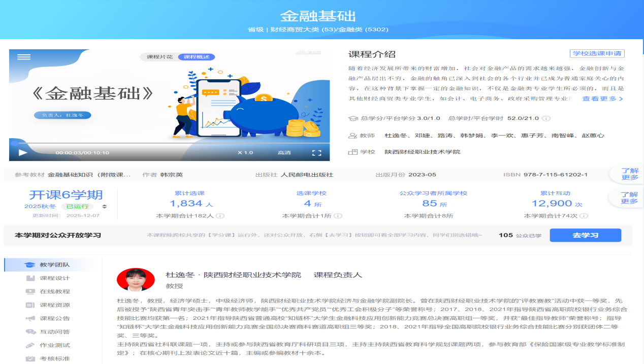Switch video to 课程片花 clip

160,57
